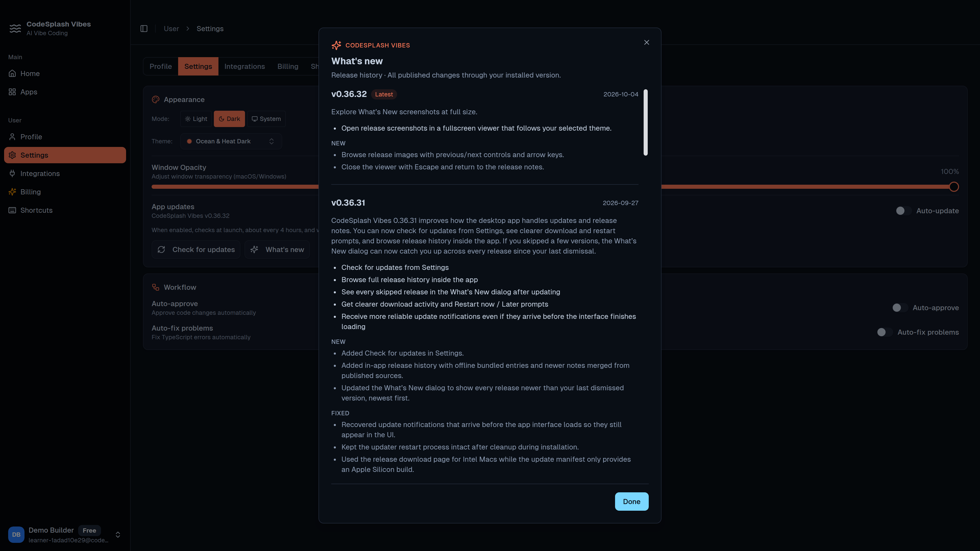Click the Appearance palette icon
This screenshot has width=980, height=551.
point(156,100)
